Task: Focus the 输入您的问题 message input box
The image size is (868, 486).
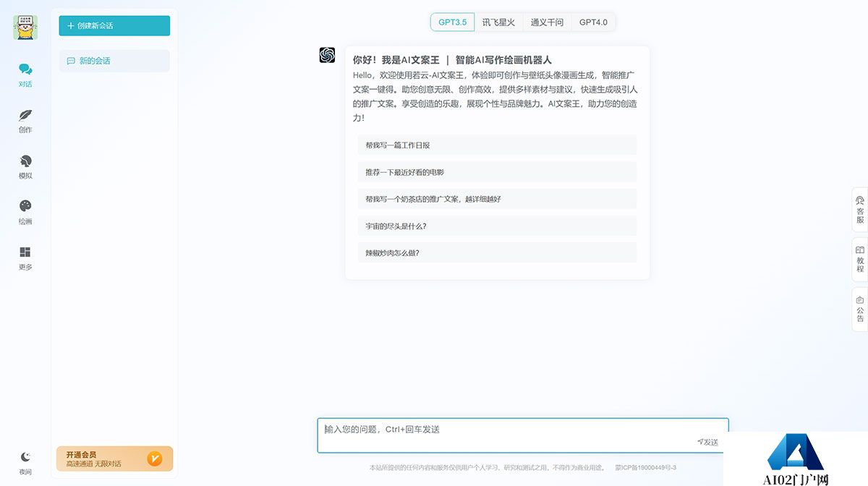Action: click(x=523, y=435)
